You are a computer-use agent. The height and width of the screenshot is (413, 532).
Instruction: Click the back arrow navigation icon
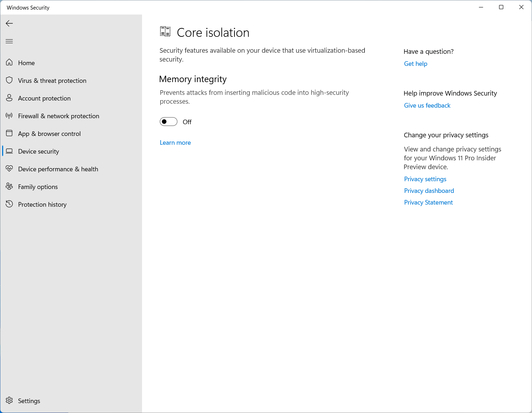click(x=9, y=23)
